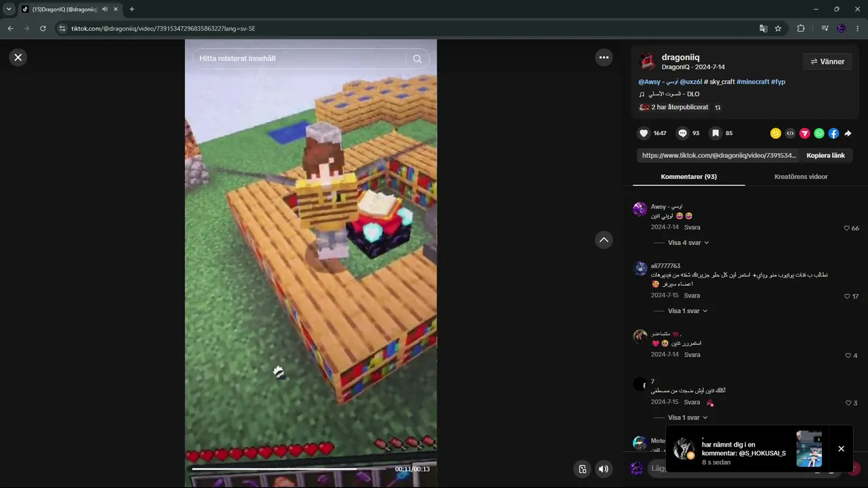Click the 'Hitta relaterat innehåll' search field

[x=298, y=59]
